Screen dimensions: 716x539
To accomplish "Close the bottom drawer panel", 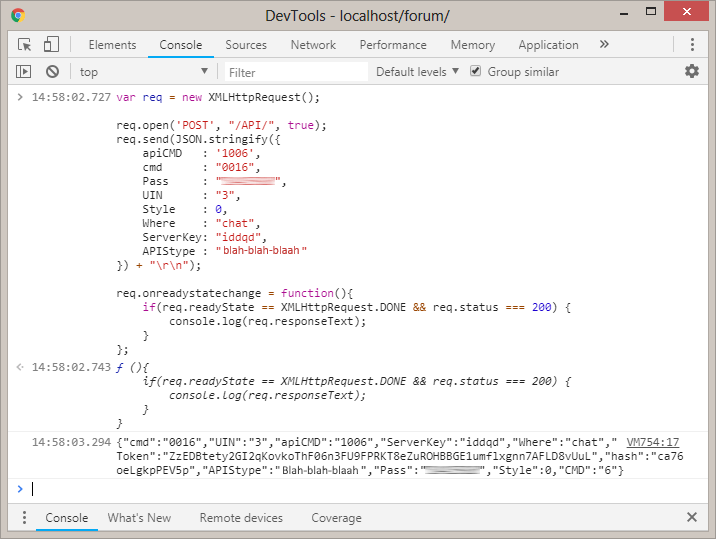I will (x=692, y=517).
